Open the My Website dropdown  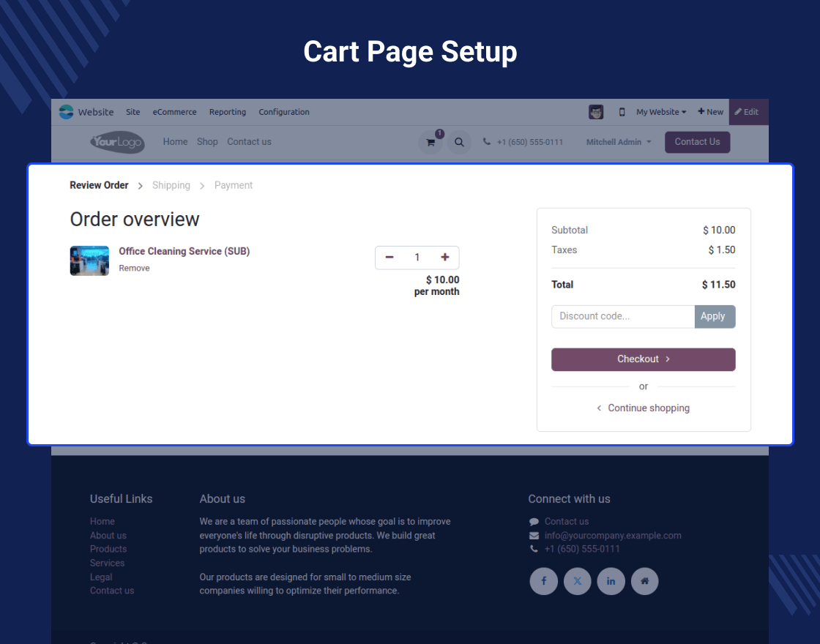(x=661, y=112)
